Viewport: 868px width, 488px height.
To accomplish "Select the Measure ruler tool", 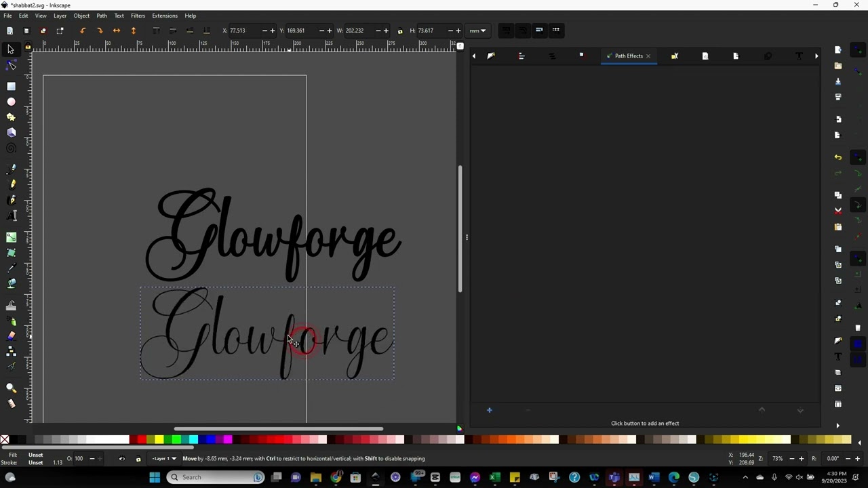I will [11, 403].
